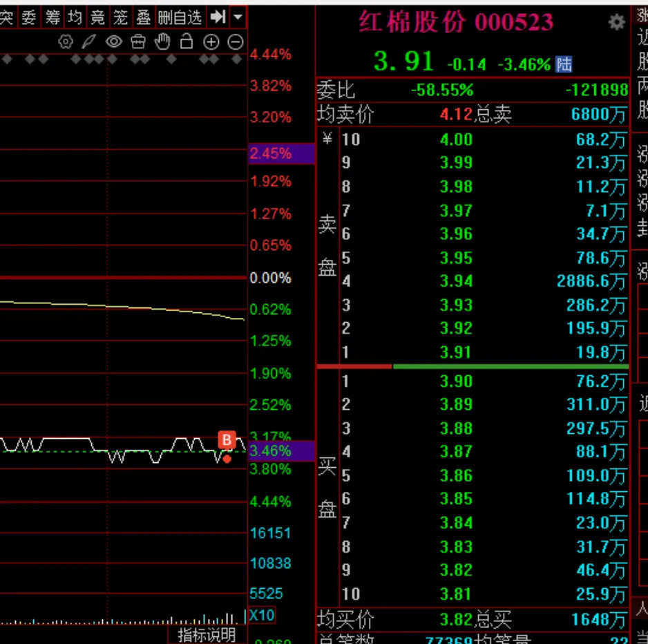The width and height of the screenshot is (648, 644).
Task: Switch to the 叠 overlay tab
Action: (x=144, y=17)
